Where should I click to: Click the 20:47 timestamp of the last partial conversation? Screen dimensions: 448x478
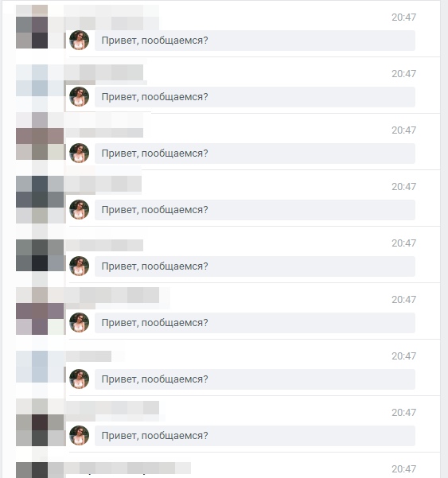point(403,469)
